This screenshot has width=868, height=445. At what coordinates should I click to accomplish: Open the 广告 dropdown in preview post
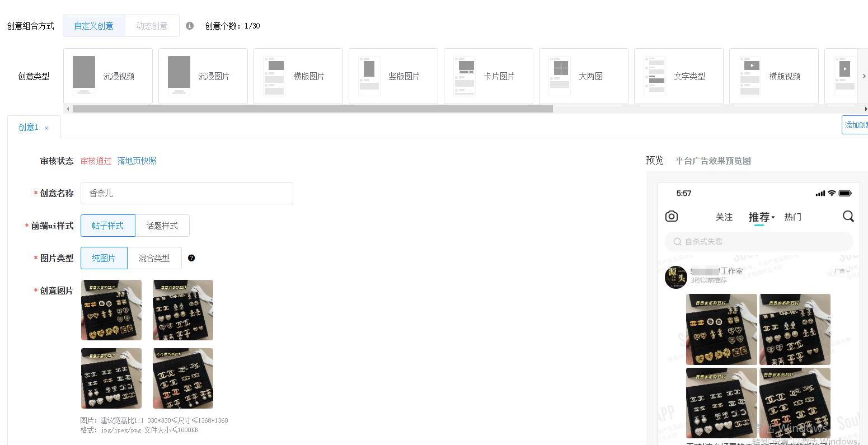point(842,271)
